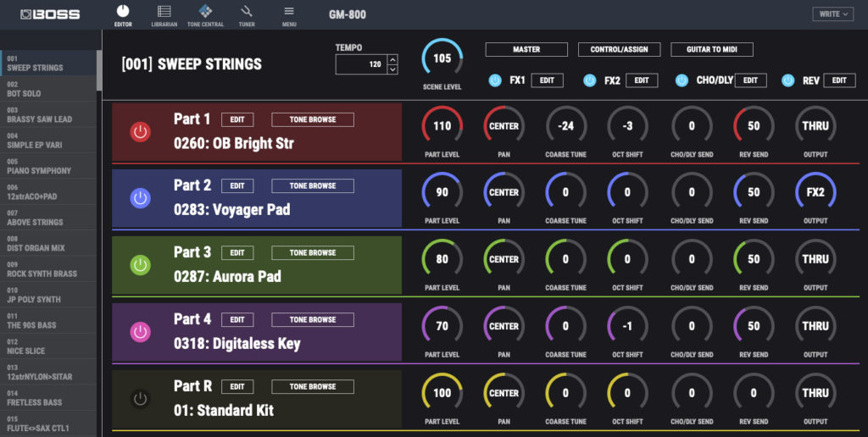Edit FX1 effect
This screenshot has width=868, height=437.
(x=547, y=80)
